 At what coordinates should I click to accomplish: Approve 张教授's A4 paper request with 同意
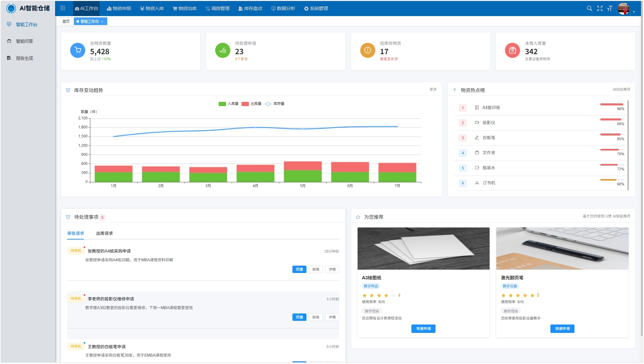(299, 270)
